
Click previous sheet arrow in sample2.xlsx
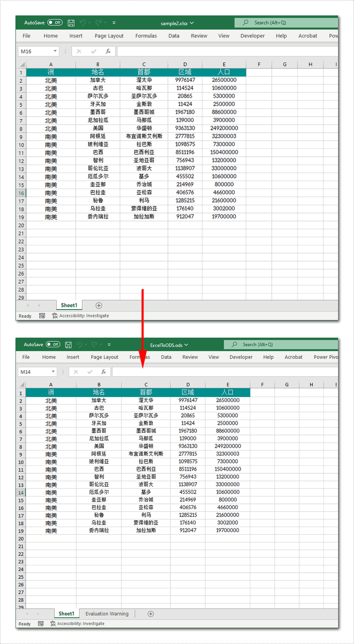(27, 305)
